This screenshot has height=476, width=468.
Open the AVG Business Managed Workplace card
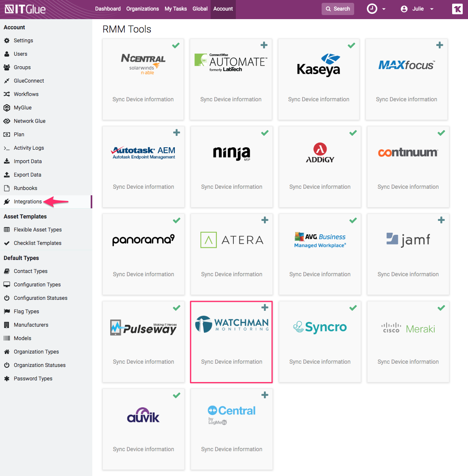click(x=320, y=254)
